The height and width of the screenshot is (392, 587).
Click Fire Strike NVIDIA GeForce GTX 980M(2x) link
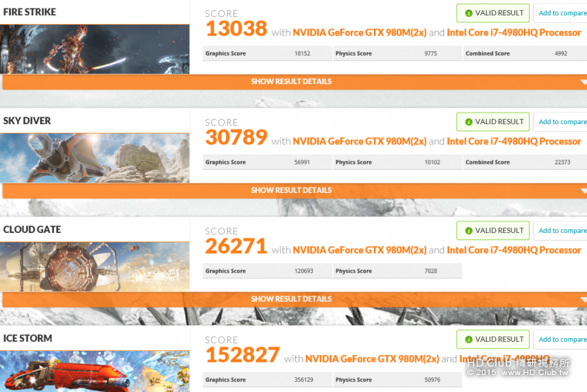click(359, 32)
